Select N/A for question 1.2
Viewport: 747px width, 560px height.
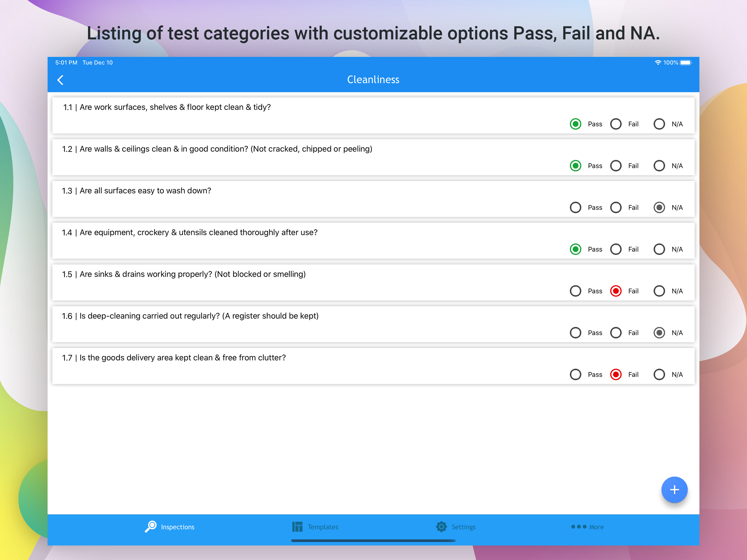click(659, 166)
